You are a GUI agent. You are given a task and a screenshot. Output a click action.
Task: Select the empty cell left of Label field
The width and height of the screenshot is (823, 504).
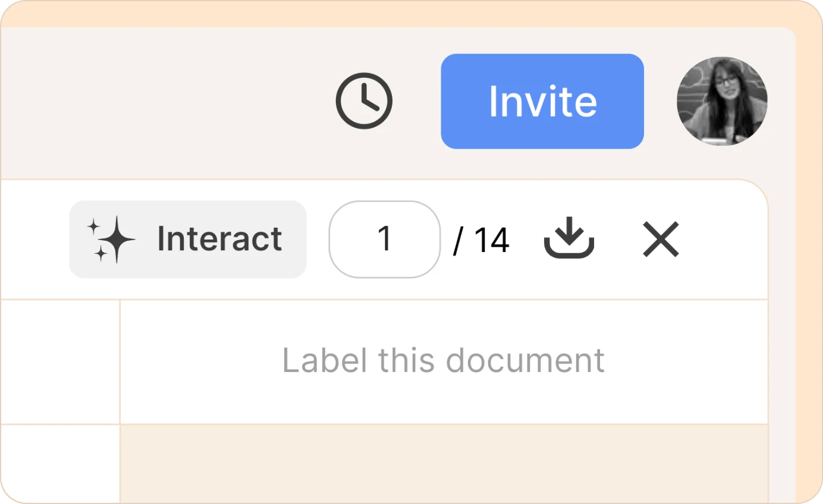click(59, 362)
